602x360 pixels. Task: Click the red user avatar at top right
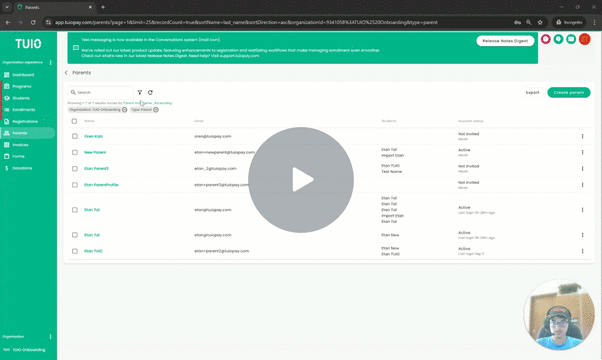584,39
